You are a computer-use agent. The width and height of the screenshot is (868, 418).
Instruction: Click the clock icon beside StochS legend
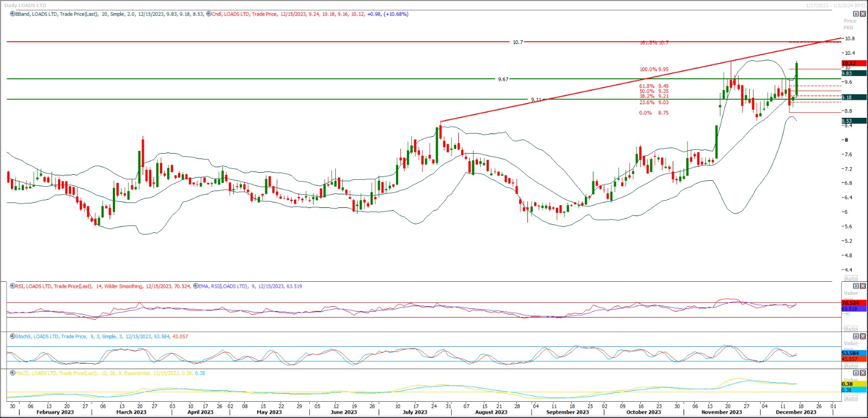pyautogui.click(x=12, y=337)
